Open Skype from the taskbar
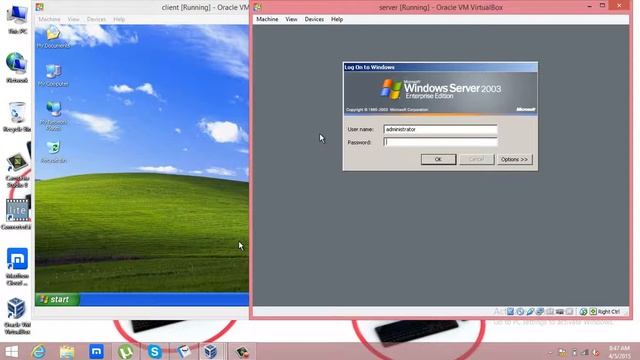 154,351
